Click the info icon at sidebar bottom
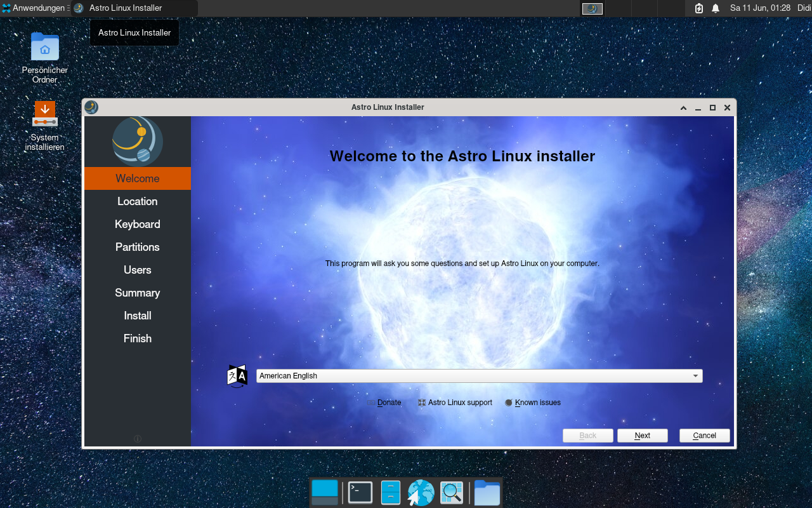The image size is (812, 508). click(138, 439)
